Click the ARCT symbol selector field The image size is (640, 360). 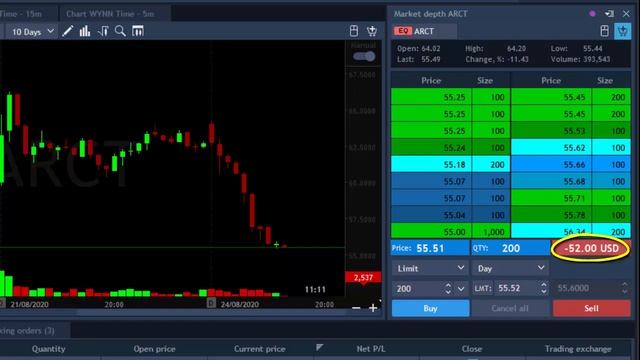424,31
